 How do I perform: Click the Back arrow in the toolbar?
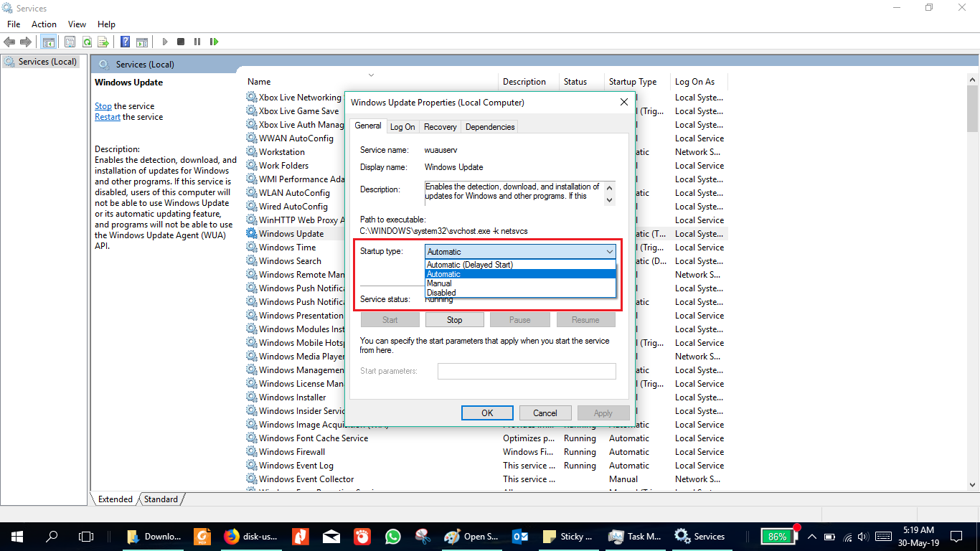(x=10, y=42)
